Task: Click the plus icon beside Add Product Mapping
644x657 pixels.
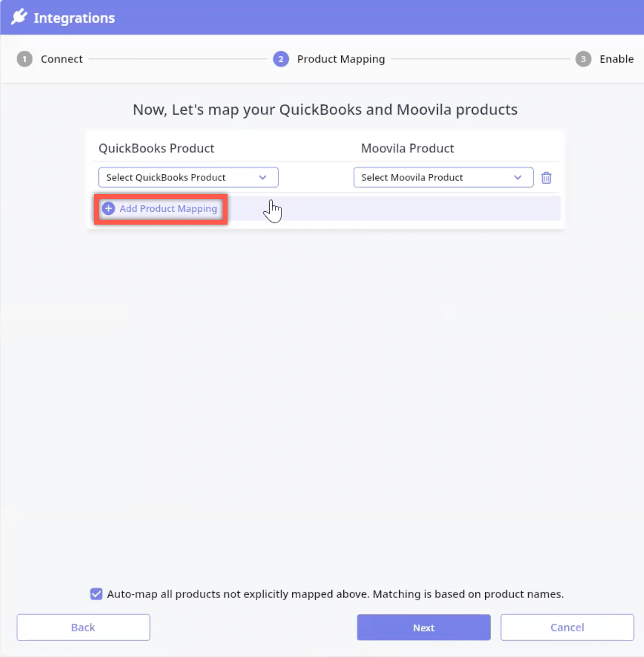Action: coord(108,209)
